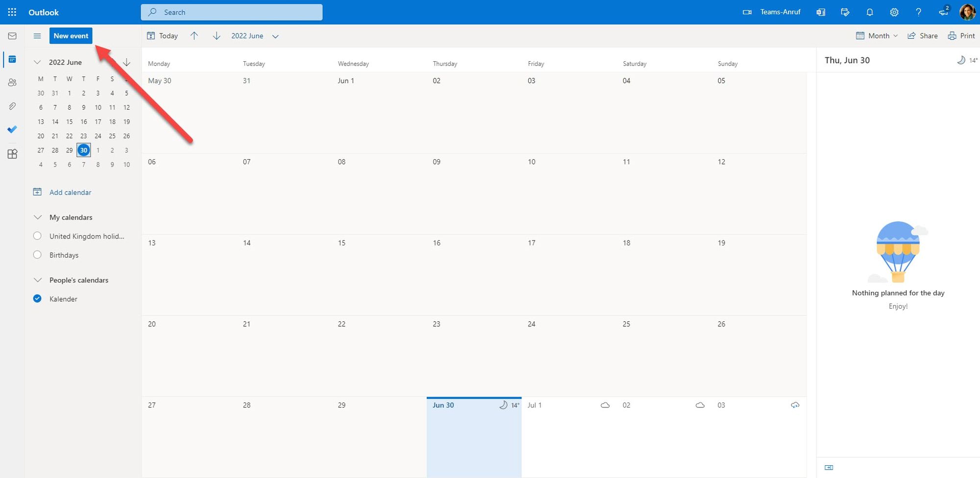
Task: Uncheck the Kalender calendar
Action: (37, 299)
